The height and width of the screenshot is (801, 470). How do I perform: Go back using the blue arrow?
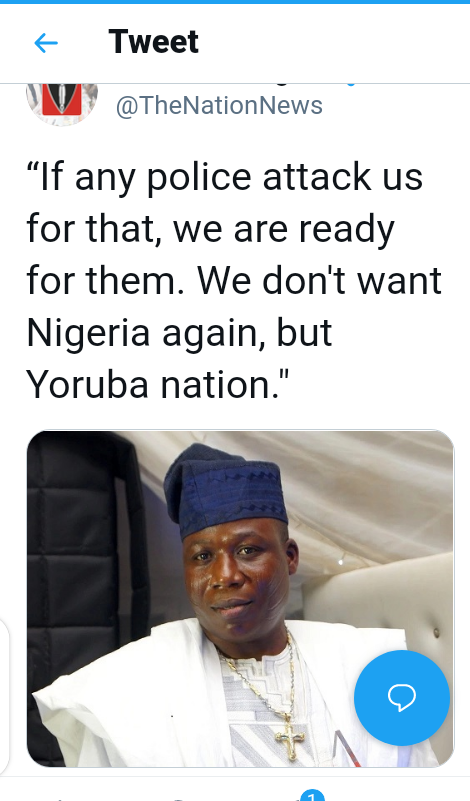pos(45,43)
